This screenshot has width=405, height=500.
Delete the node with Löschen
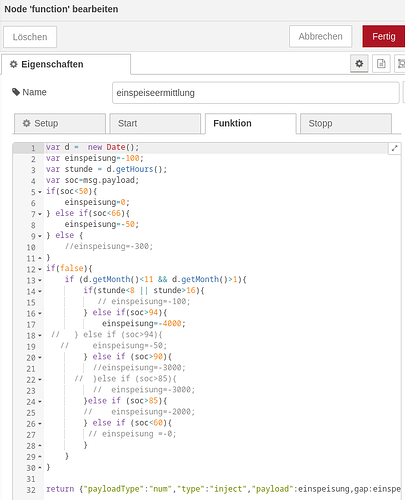pyautogui.click(x=30, y=37)
